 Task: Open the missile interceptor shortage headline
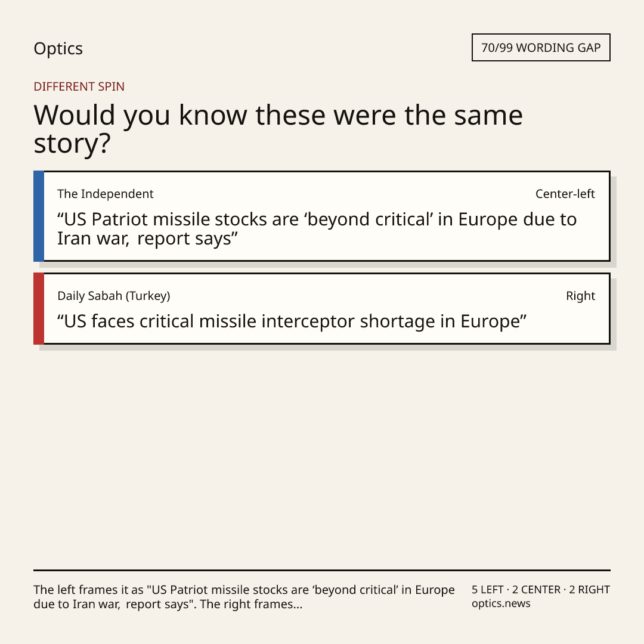point(292,321)
